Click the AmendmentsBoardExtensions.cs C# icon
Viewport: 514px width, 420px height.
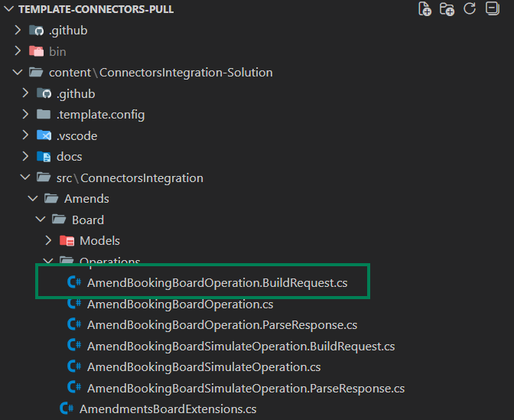pyautogui.click(x=67, y=409)
